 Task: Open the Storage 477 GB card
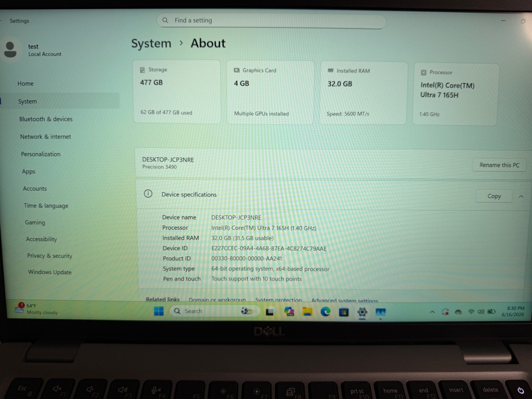click(x=177, y=92)
